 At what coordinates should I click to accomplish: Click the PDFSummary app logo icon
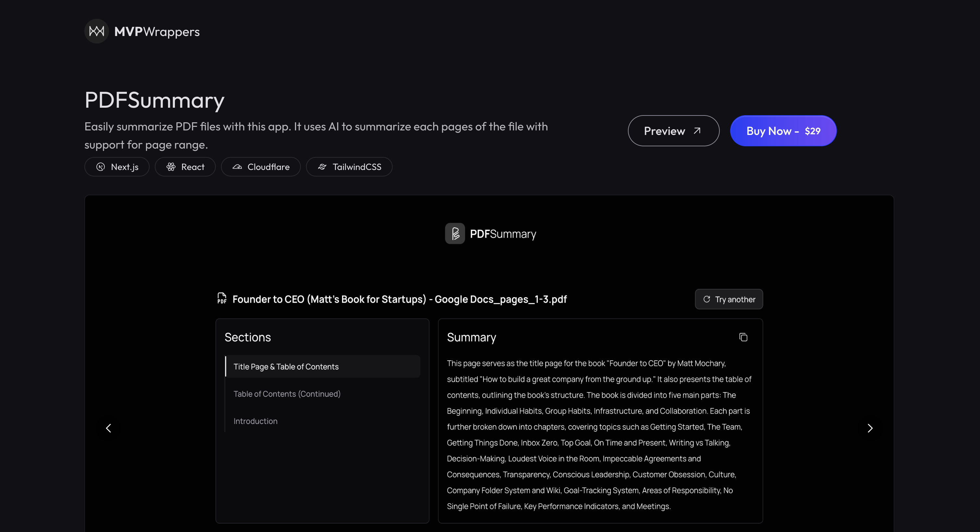point(455,234)
